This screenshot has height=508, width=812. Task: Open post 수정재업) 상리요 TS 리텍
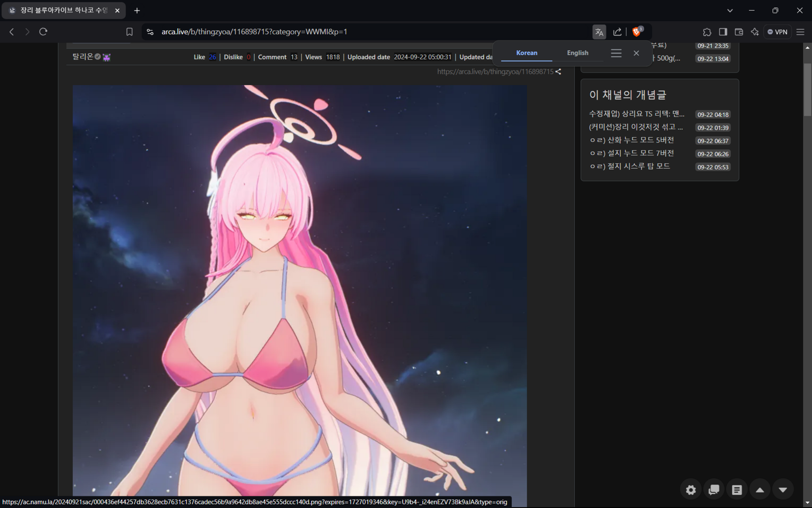tap(636, 114)
